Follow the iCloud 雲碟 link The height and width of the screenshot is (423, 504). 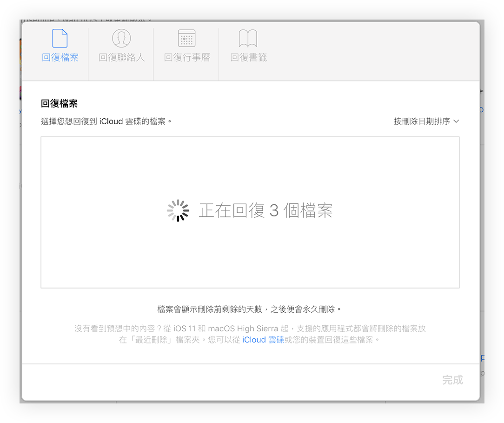pos(263,340)
